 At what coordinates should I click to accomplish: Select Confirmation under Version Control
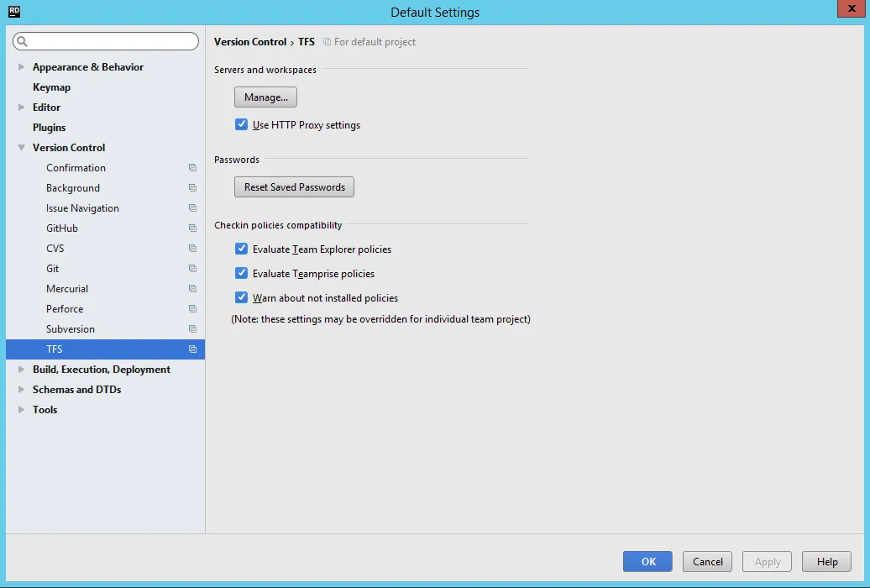tap(76, 168)
